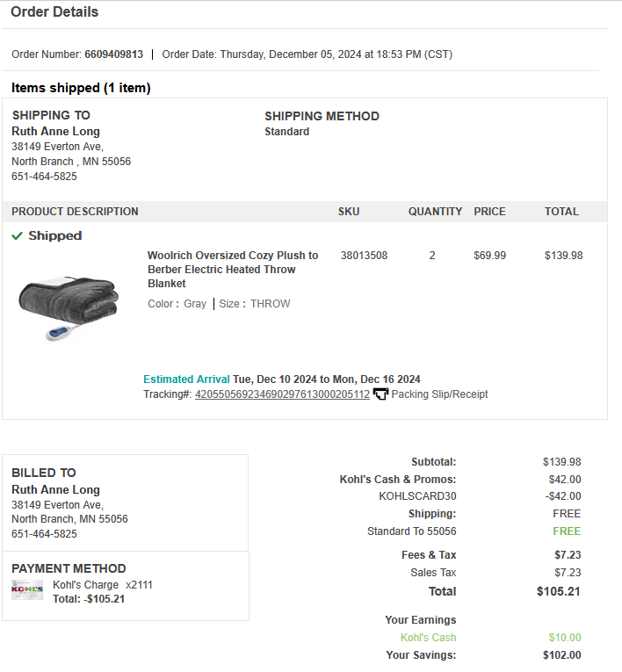This screenshot has height=672, width=622.
Task: Click the Order Details heading
Action: point(54,11)
